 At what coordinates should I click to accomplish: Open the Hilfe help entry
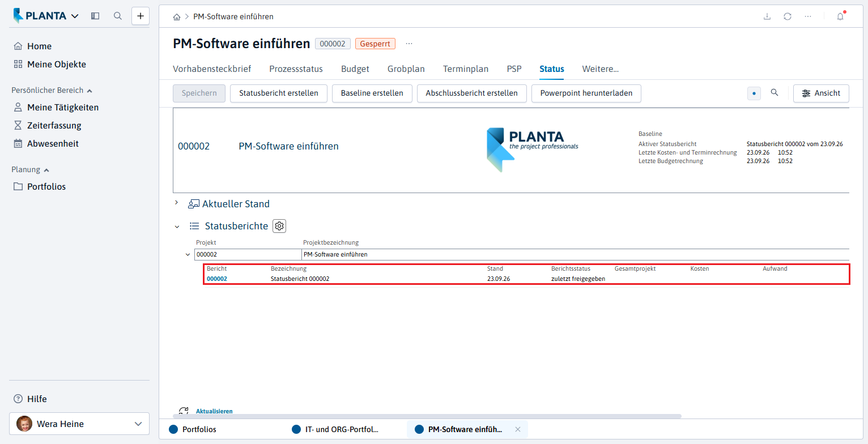pyautogui.click(x=30, y=399)
